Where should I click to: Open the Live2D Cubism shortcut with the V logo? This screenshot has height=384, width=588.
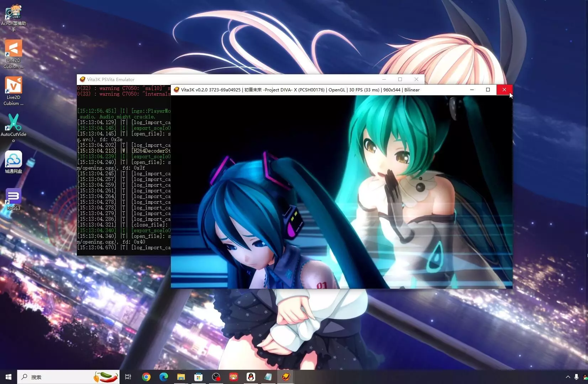click(x=14, y=91)
